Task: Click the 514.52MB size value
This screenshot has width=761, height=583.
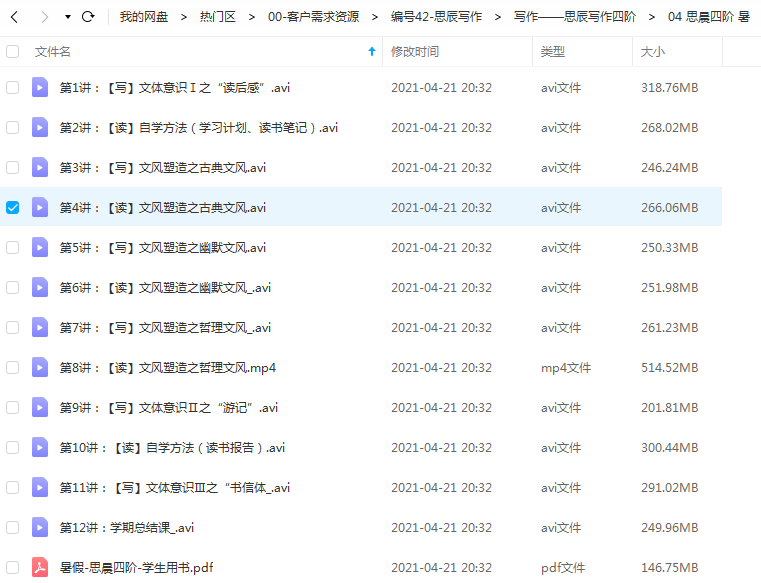Action: (670, 367)
